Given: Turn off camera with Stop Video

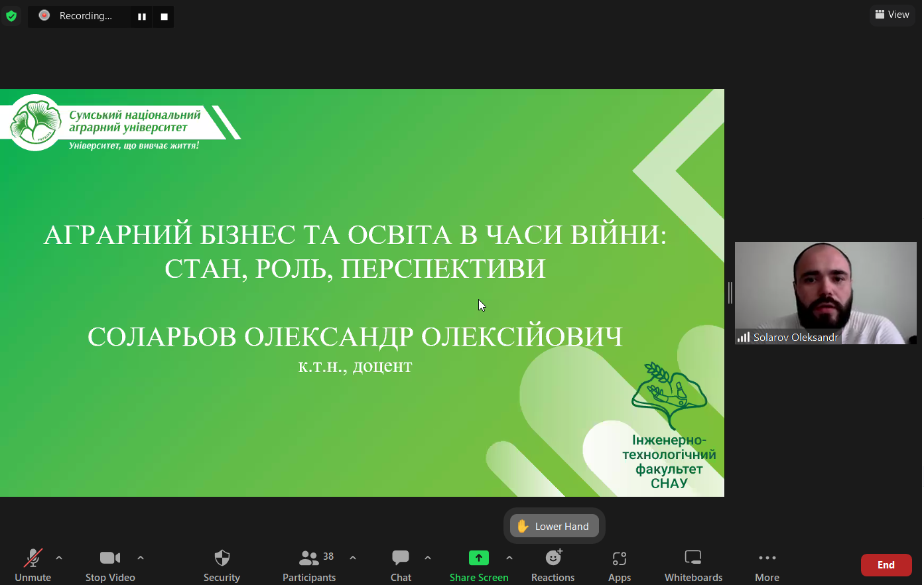Looking at the screenshot, I should coord(110,565).
